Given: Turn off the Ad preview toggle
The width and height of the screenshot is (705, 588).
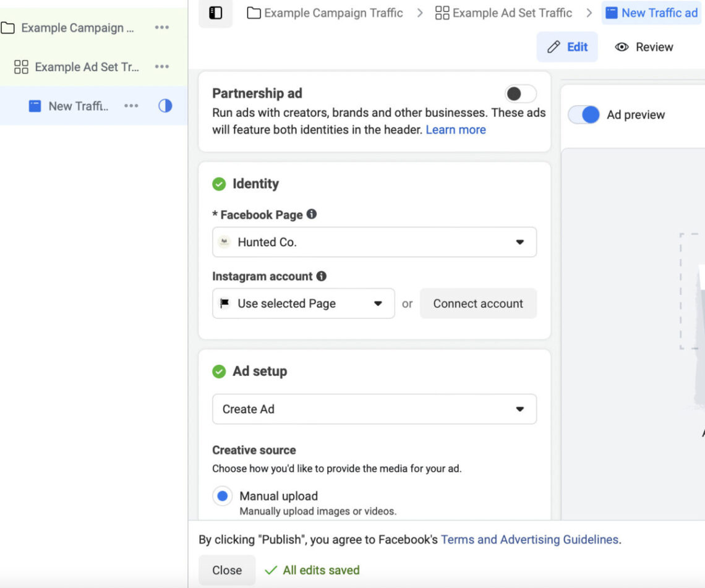Looking at the screenshot, I should pyautogui.click(x=584, y=114).
